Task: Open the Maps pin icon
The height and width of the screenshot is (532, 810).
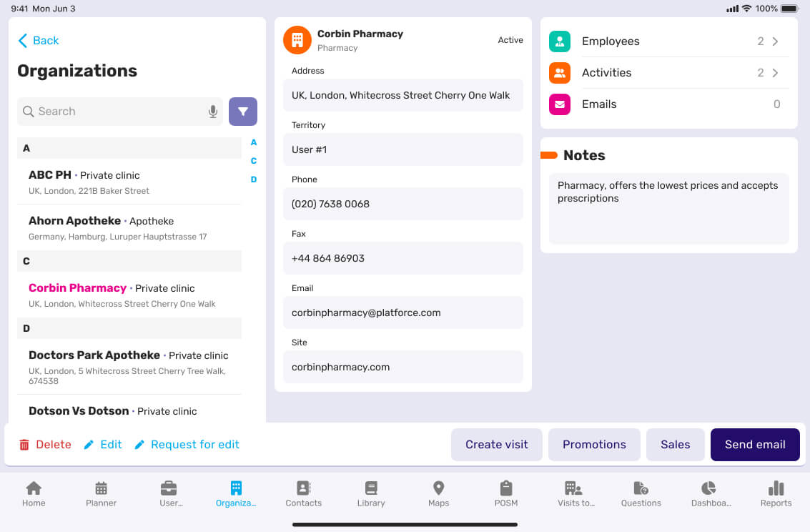Action: tap(438, 488)
